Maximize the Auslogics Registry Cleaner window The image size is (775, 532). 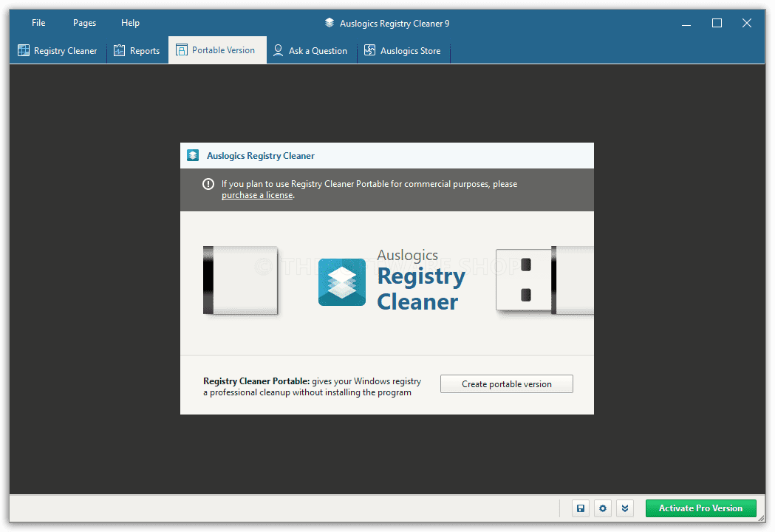[x=717, y=23]
